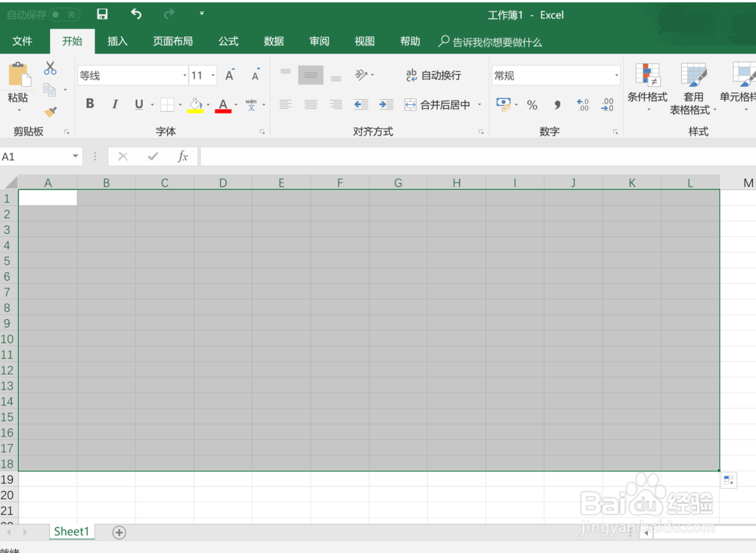Select Middle Align icon
This screenshot has height=553, width=756.
click(x=311, y=75)
